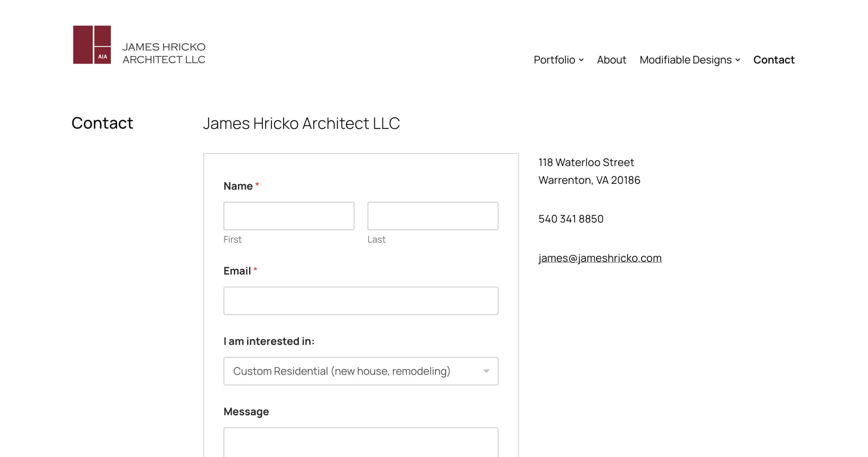
Task: Click into the Email input field
Action: tap(361, 301)
